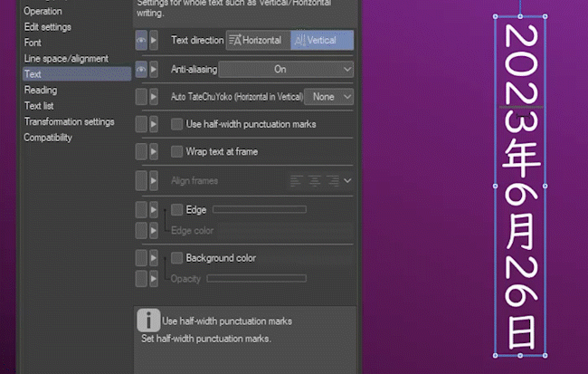Click the align frames right icon
Image resolution: width=588 pixels, height=374 pixels.
point(333,181)
